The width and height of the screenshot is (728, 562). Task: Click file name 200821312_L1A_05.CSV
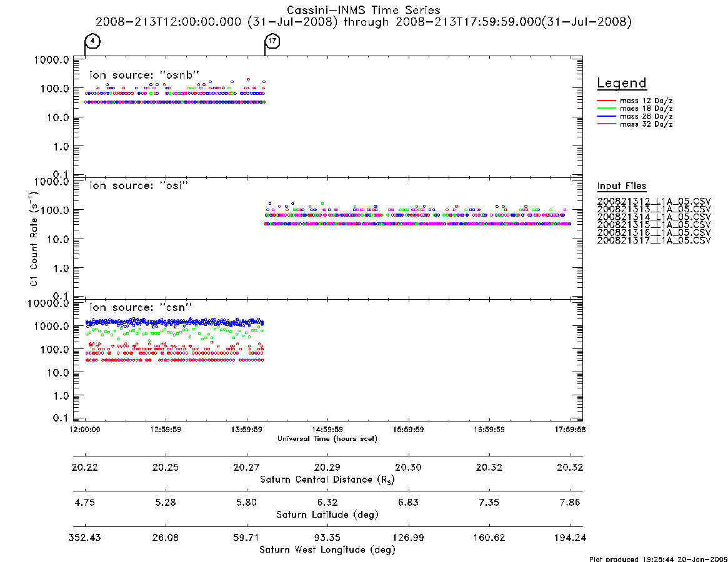pyautogui.click(x=654, y=202)
